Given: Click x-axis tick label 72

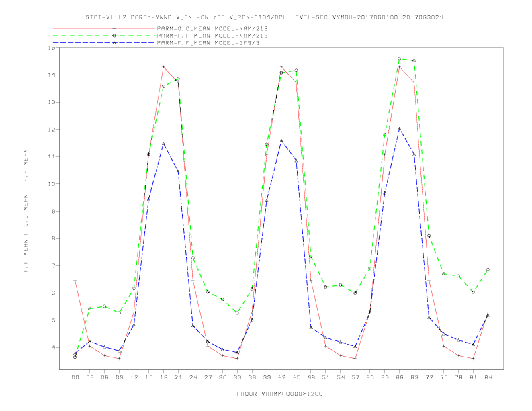Looking at the screenshot, I should pos(429,377).
